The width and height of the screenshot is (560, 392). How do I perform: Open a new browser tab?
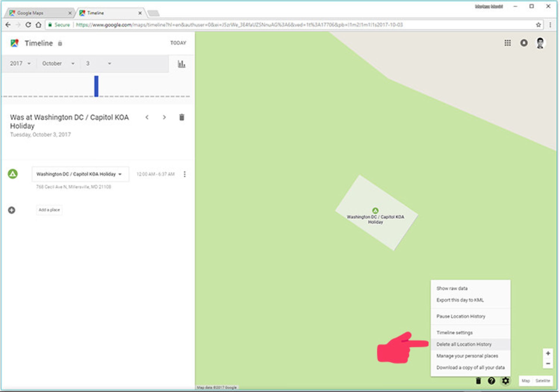click(153, 13)
